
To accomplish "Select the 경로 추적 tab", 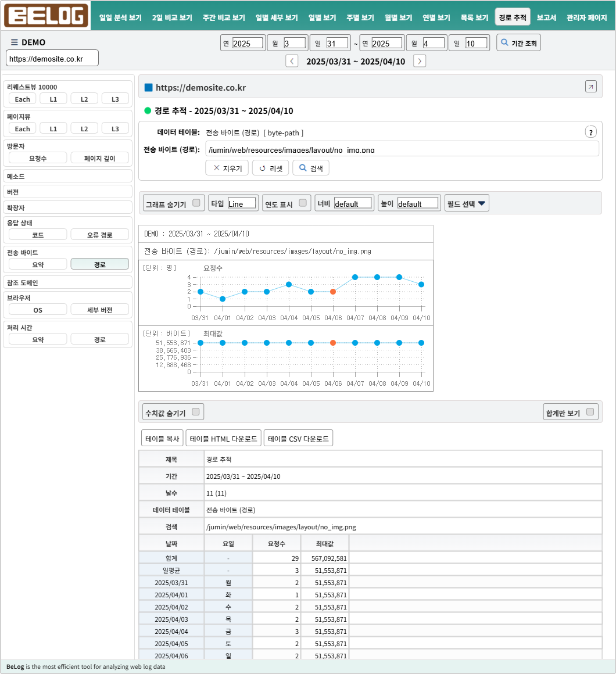I will (513, 17).
